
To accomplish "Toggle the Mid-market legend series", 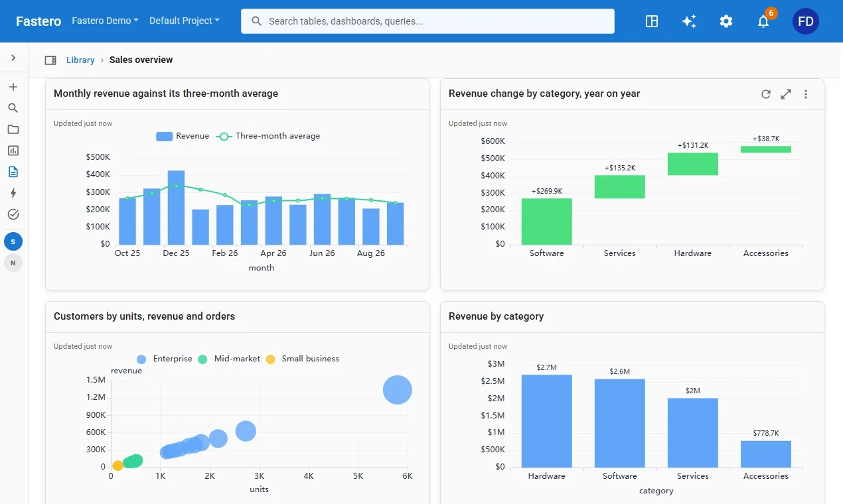I will pyautogui.click(x=229, y=359).
